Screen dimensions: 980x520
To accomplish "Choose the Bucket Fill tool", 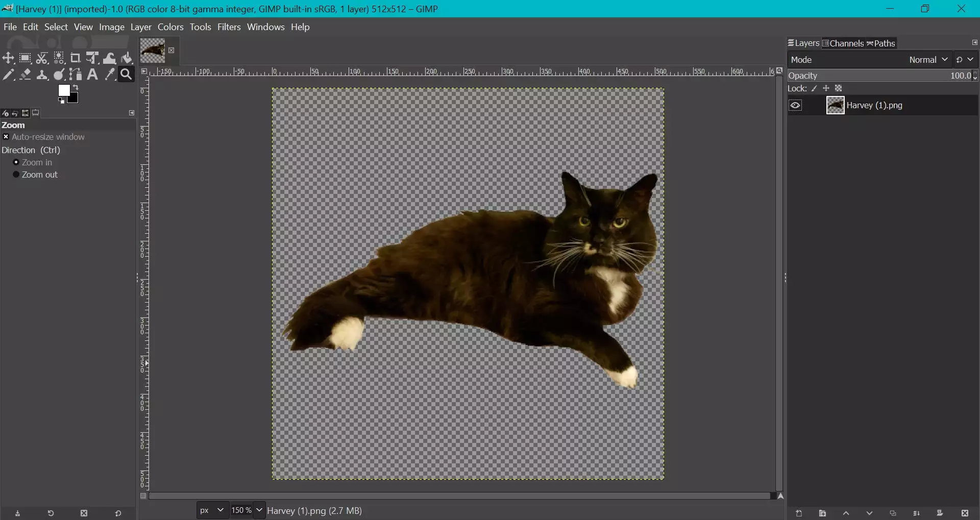I will tap(127, 58).
